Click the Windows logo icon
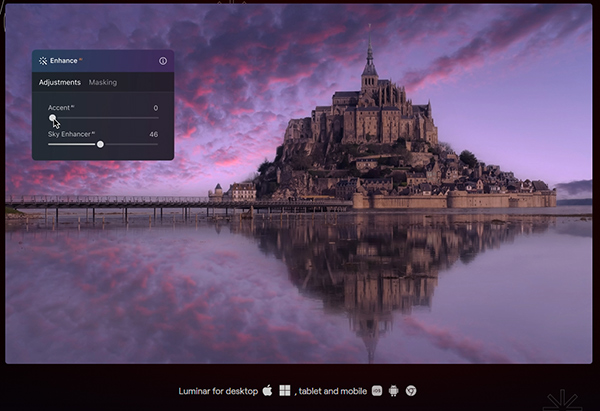The image size is (600, 411). click(x=284, y=390)
